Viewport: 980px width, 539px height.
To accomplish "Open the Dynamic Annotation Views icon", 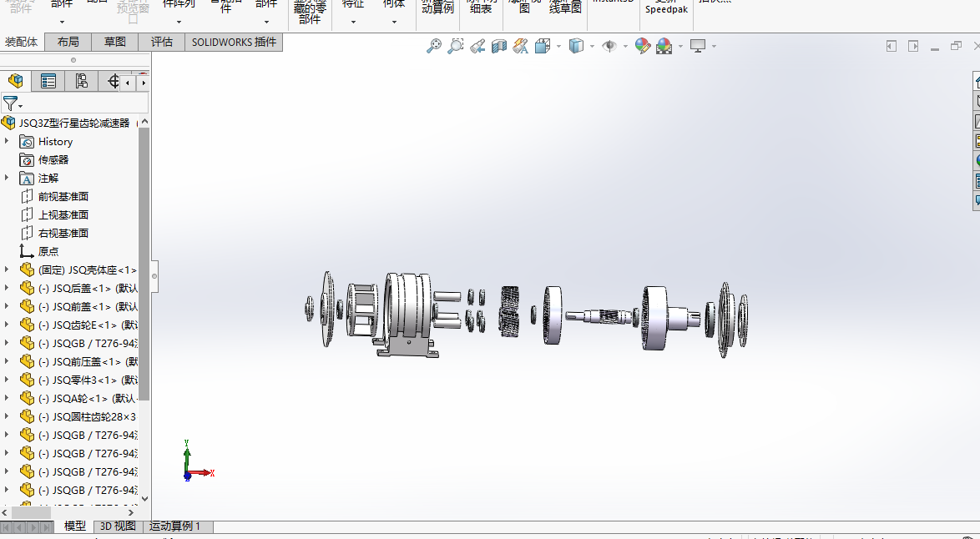I will click(520, 46).
